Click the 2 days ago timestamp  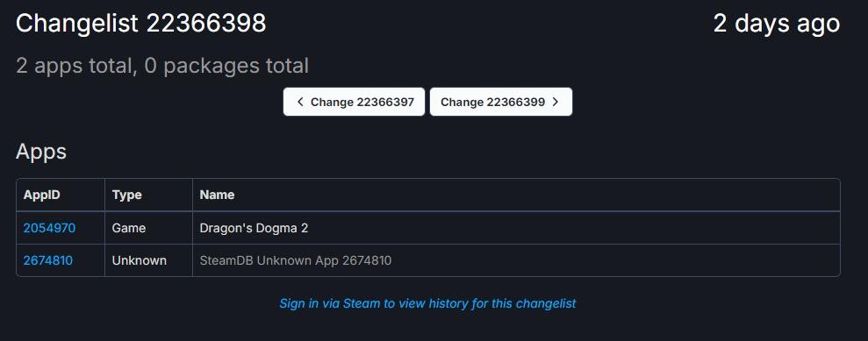(777, 24)
